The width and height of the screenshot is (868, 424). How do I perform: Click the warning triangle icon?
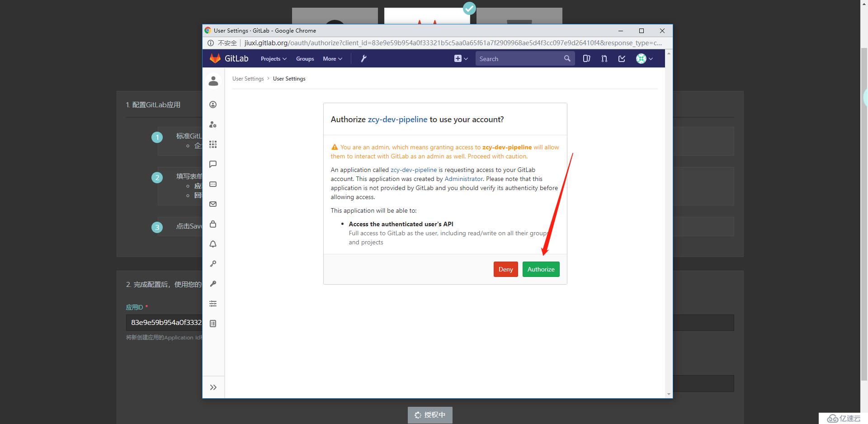coord(335,147)
